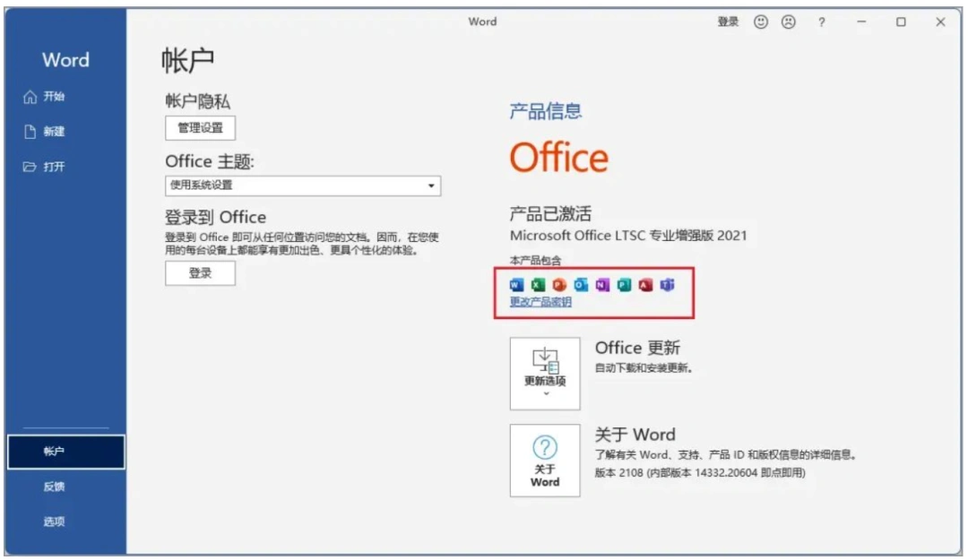Image resolution: width=968 pixels, height=560 pixels.
Task: Open 更新选项 update options dropdown
Action: click(x=545, y=374)
